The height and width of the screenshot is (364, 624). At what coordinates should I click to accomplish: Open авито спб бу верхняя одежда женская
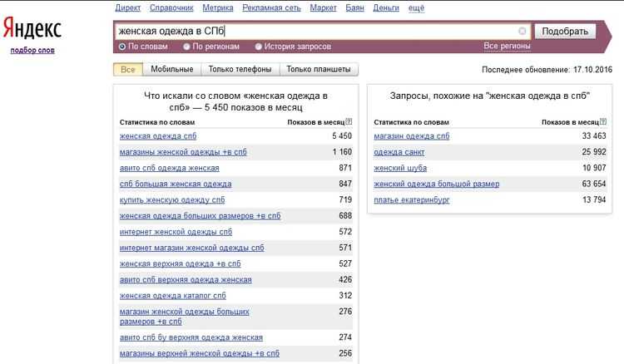click(191, 337)
